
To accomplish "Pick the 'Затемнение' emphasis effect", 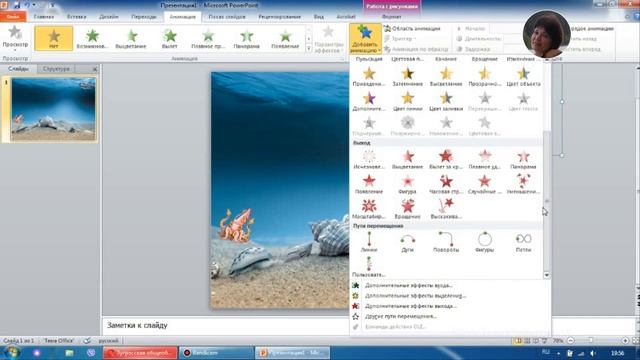I will click(407, 77).
